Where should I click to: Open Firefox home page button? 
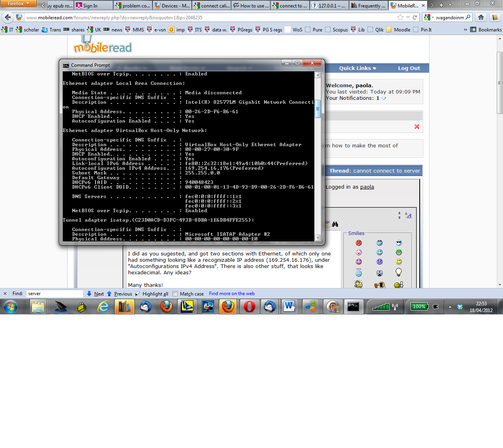point(481,17)
